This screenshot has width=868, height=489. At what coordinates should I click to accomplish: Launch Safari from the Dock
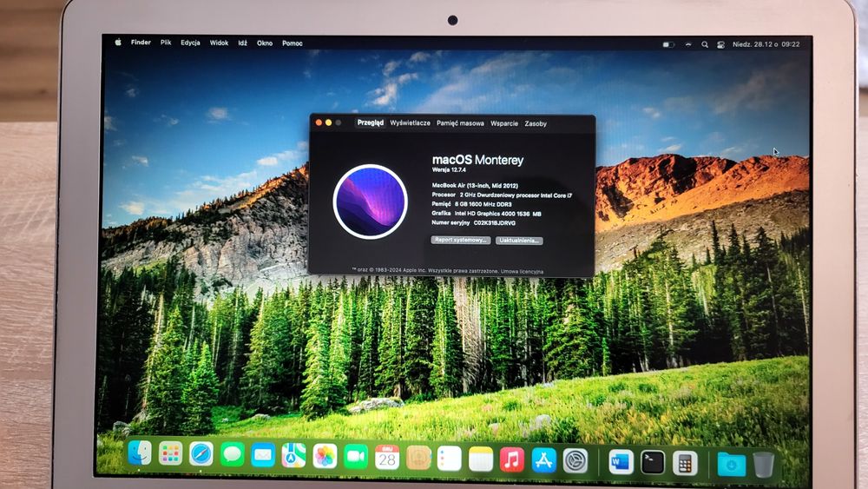[201, 454]
